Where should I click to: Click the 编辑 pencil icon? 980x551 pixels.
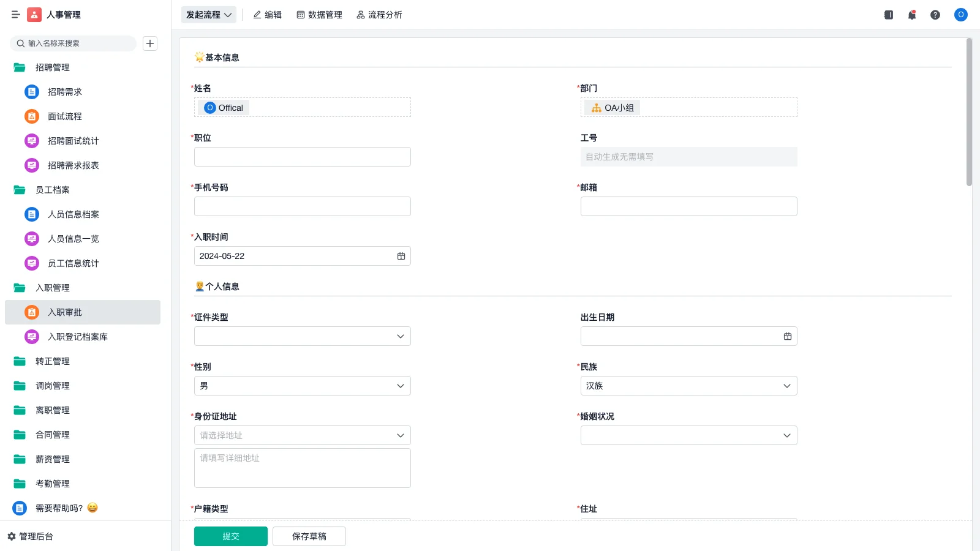point(257,15)
